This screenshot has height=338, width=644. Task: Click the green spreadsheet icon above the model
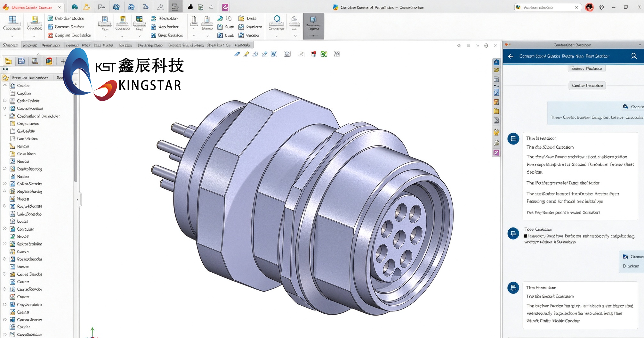click(324, 54)
